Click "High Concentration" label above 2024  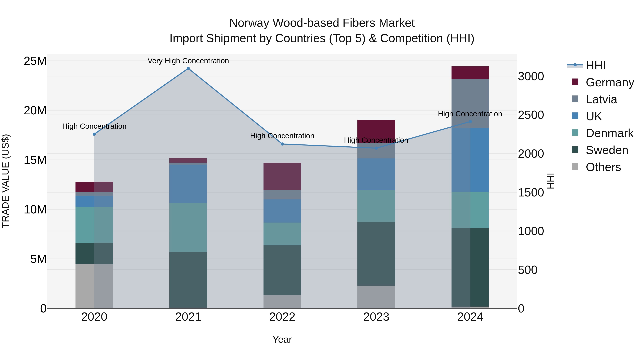470,114
